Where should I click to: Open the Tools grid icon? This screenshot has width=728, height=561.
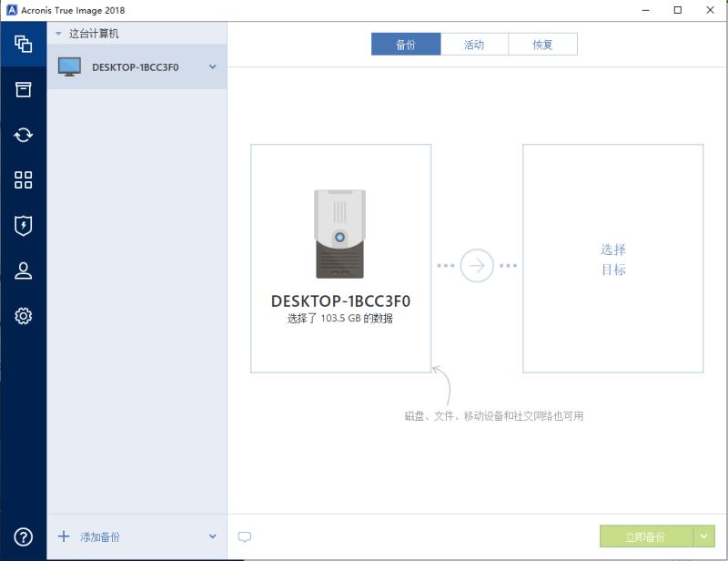24,180
